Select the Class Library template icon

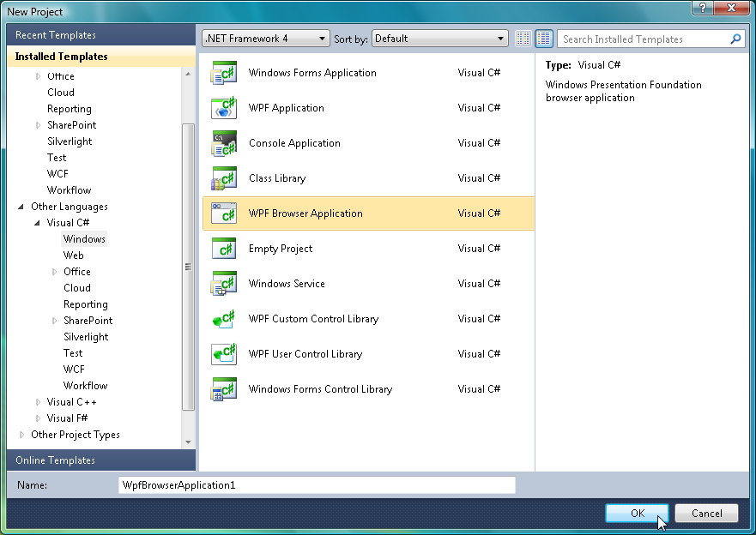[x=224, y=178]
